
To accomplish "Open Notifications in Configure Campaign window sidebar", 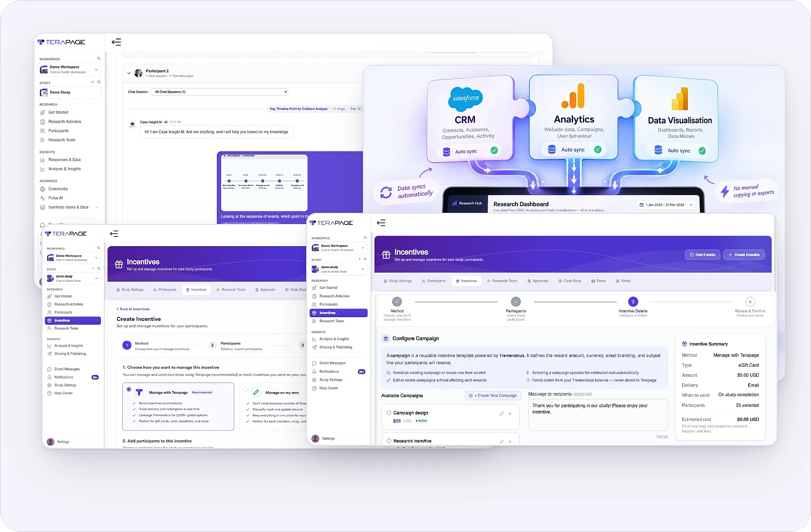I will [329, 371].
